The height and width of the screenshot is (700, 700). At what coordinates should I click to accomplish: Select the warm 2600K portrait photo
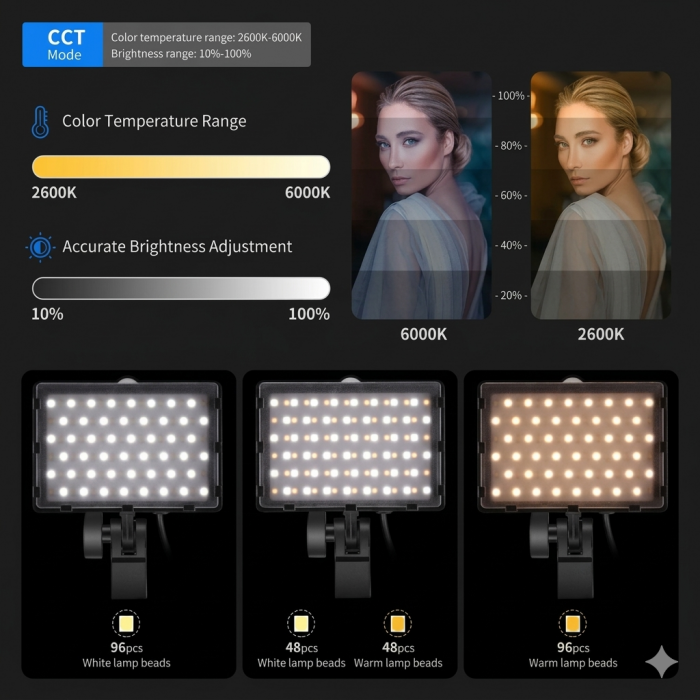point(600,195)
